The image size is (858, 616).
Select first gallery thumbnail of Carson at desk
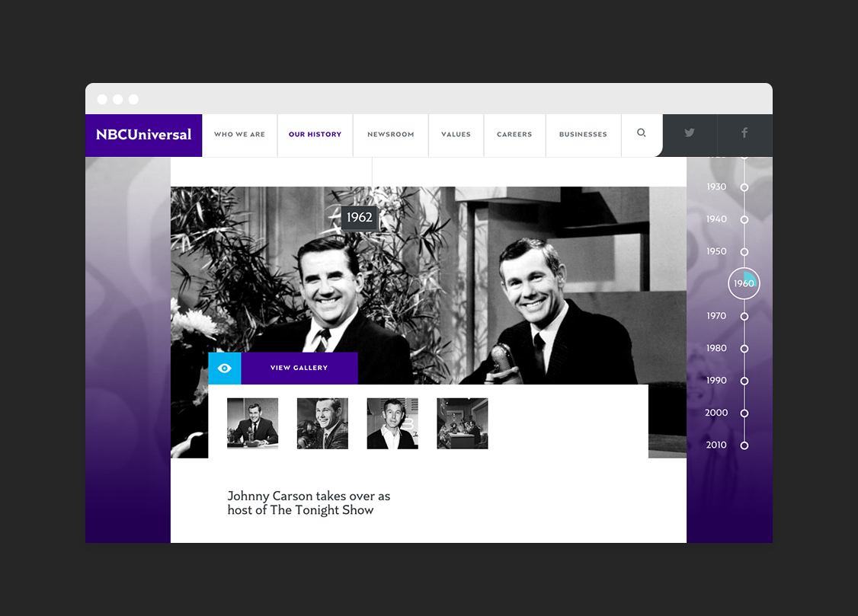[x=252, y=423]
